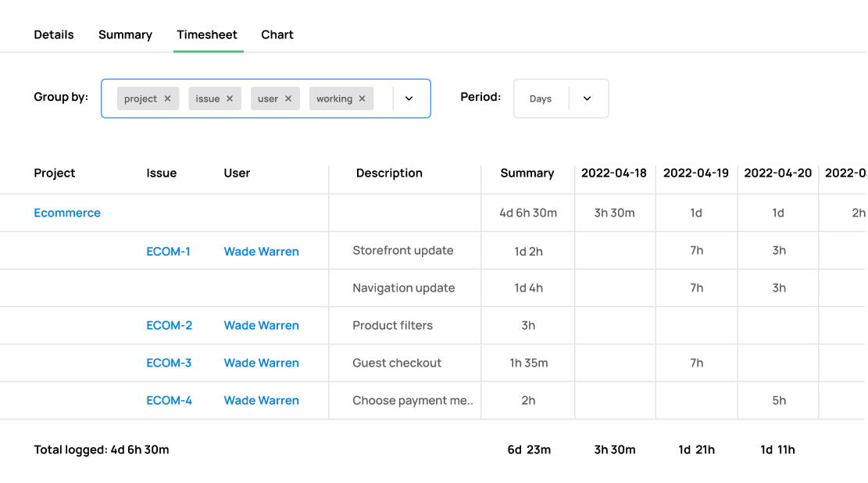Click the 5h cell for Choose payment
This screenshot has height=483, width=868.
(x=778, y=400)
